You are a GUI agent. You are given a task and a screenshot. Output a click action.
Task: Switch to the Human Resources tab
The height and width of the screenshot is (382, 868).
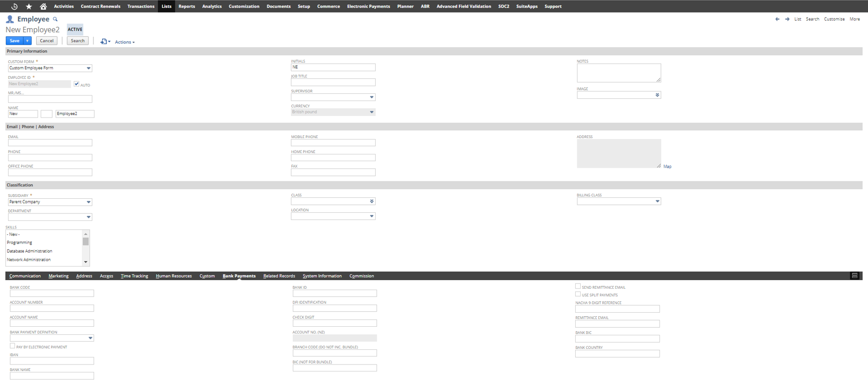(x=173, y=276)
